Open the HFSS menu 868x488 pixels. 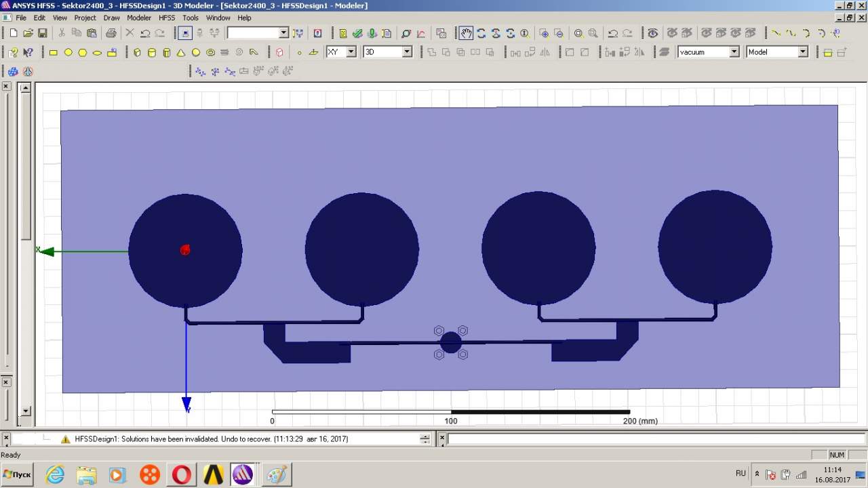click(167, 18)
